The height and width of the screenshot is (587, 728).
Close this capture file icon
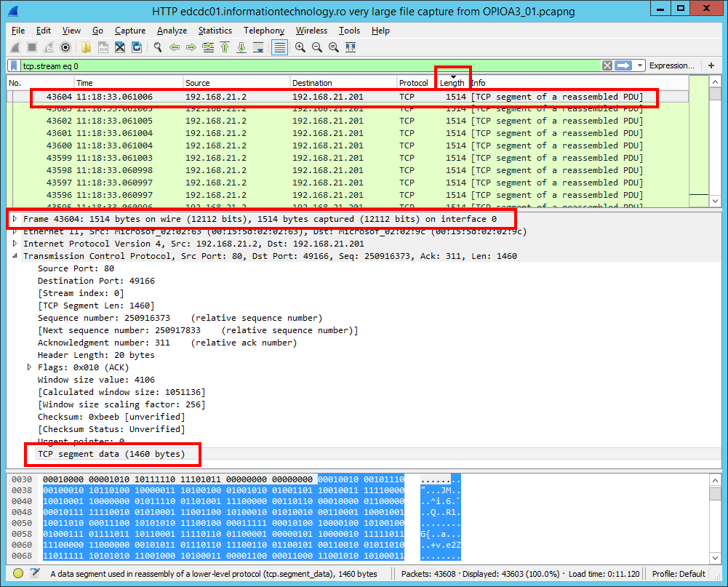pyautogui.click(x=120, y=47)
